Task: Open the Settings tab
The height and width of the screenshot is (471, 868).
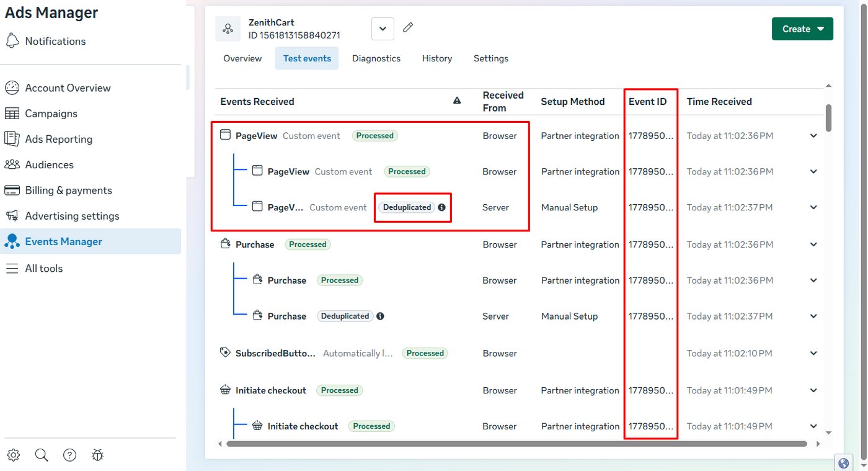Action: click(491, 58)
